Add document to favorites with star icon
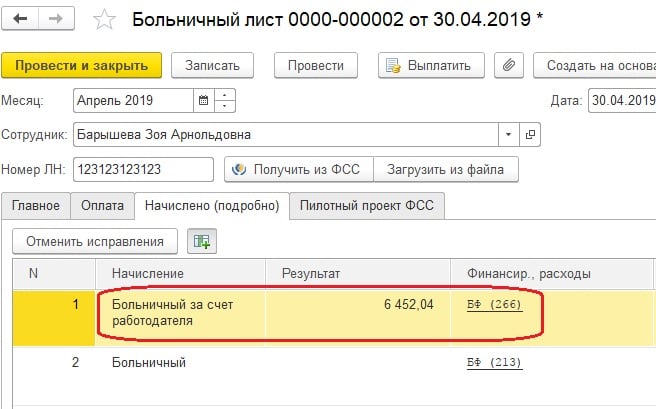Screen dimensions: 656x409 [102, 19]
